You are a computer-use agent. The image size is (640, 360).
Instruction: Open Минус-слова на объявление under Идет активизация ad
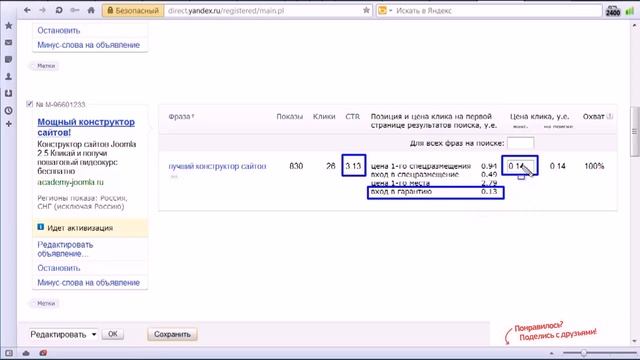(89, 282)
